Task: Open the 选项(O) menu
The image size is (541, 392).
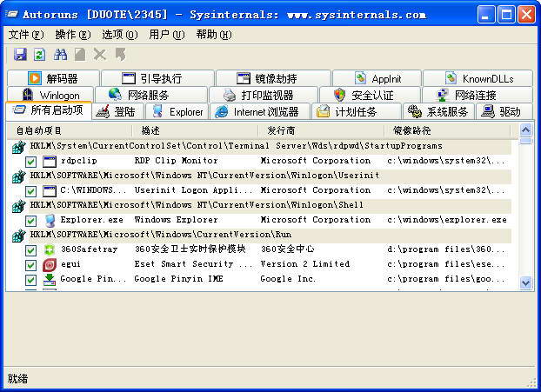Action: [120, 35]
